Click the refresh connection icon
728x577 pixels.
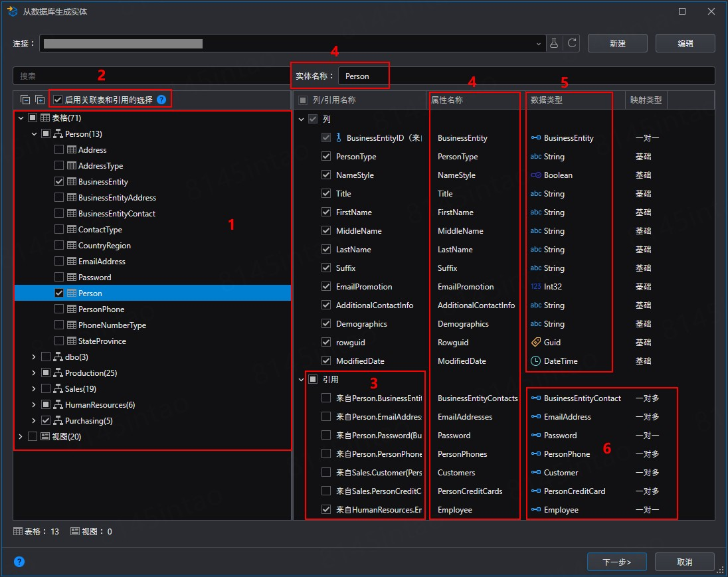coord(572,43)
